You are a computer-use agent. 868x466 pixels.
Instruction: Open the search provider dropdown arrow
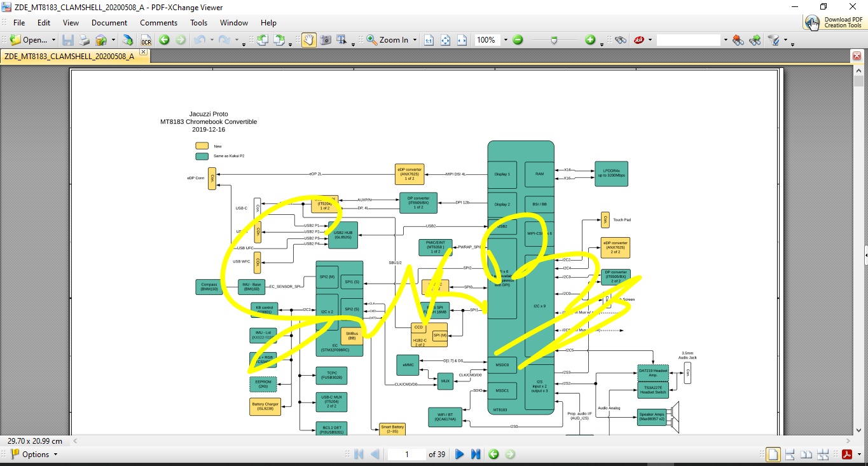(650, 40)
